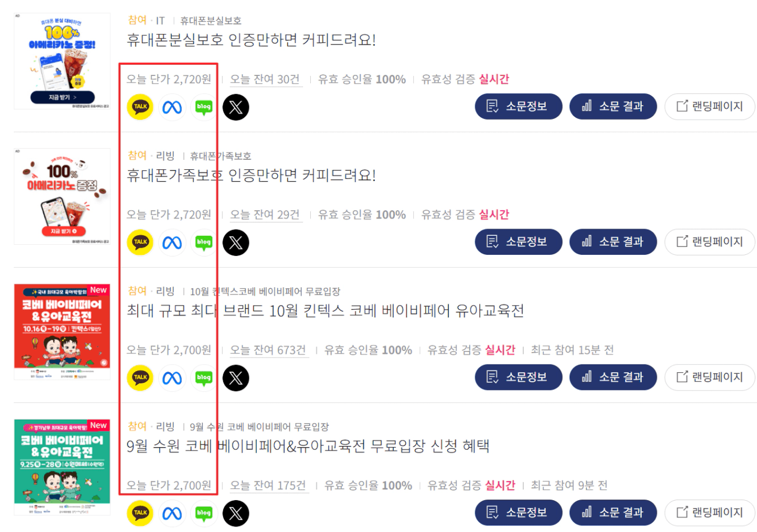Click the 휴대폰분실보호 아메리카노 증정 banner thumbnail
Image resolution: width=757 pixels, height=532 pixels.
tap(62, 61)
